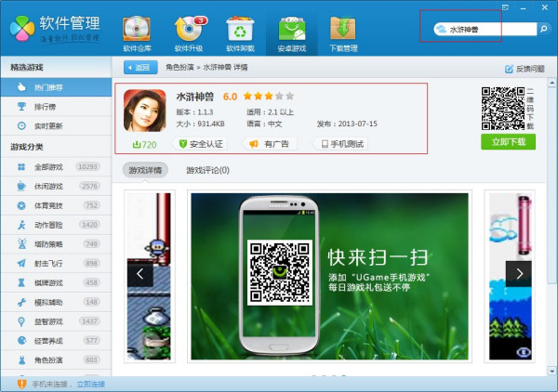Click the center 快来扫一扫 banner image
Viewport: 558px width, 392px height.
tap(329, 277)
